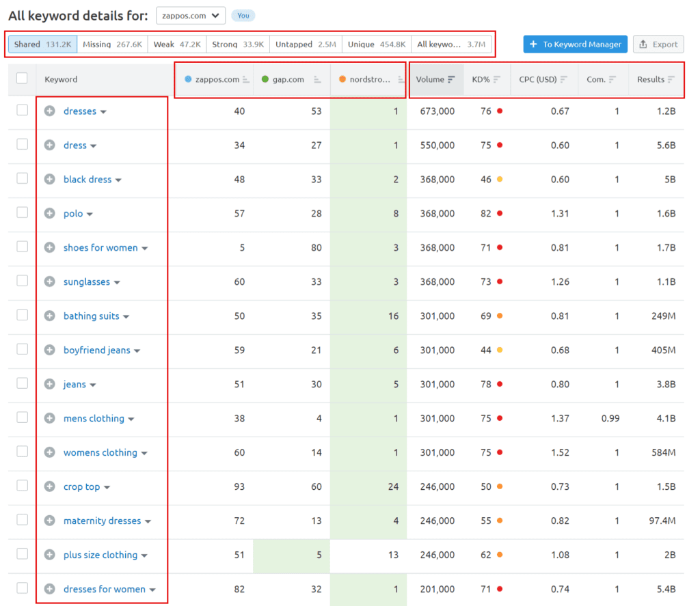Image resolution: width=700 pixels, height=606 pixels.
Task: Add plus size clothing via plus icon
Action: click(x=49, y=555)
